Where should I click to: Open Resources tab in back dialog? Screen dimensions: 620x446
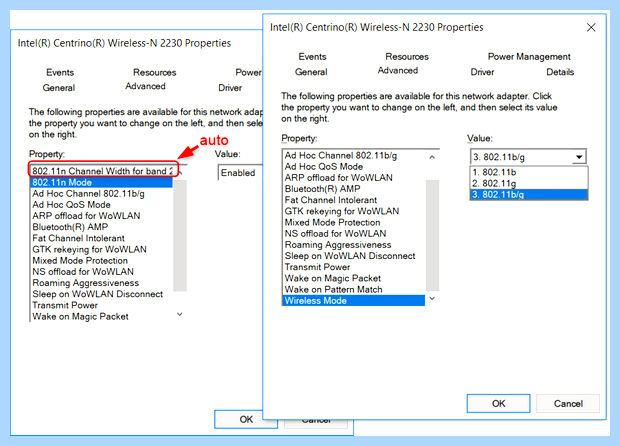click(x=154, y=72)
